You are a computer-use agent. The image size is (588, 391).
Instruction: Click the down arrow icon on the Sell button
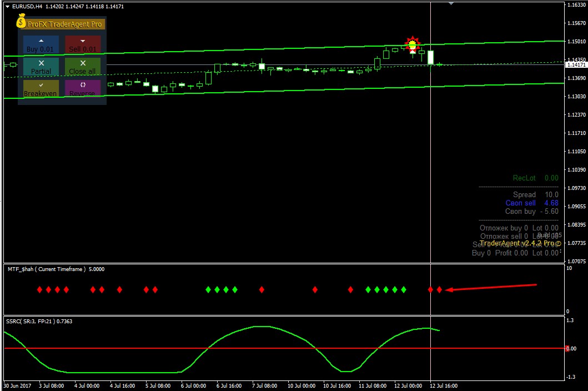(x=83, y=41)
